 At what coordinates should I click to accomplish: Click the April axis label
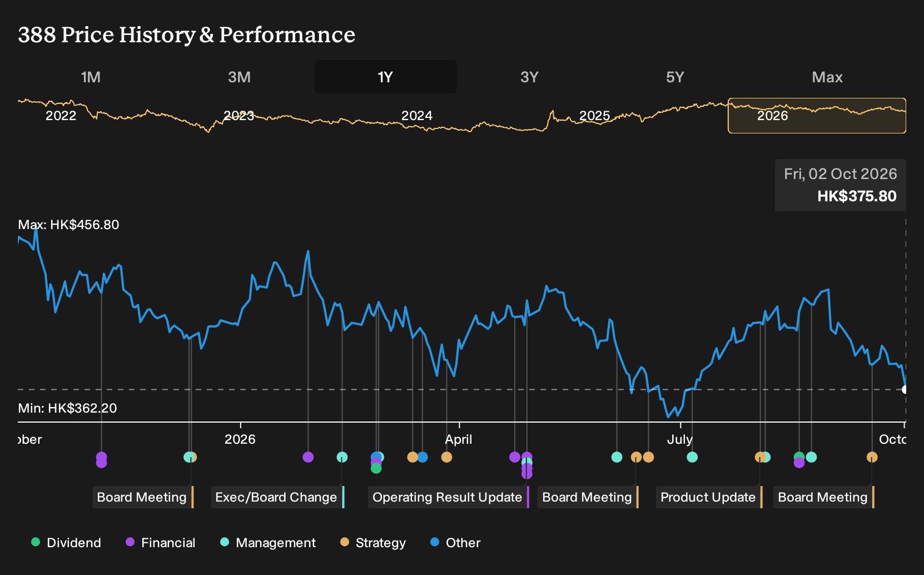pos(459,439)
